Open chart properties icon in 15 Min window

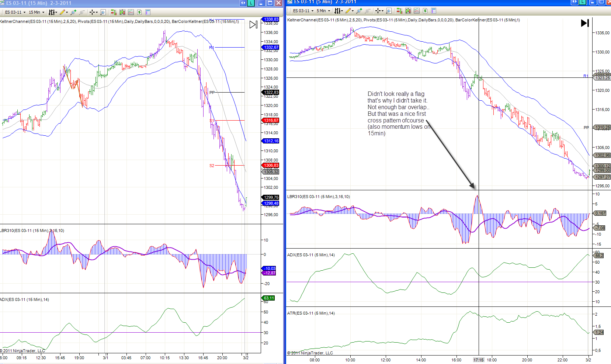pyautogui.click(x=148, y=12)
